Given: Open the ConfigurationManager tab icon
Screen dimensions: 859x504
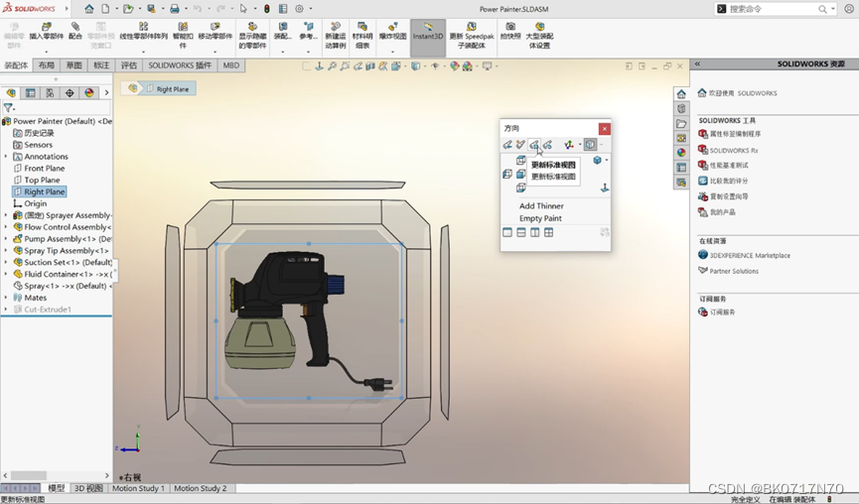Looking at the screenshot, I should (50, 93).
